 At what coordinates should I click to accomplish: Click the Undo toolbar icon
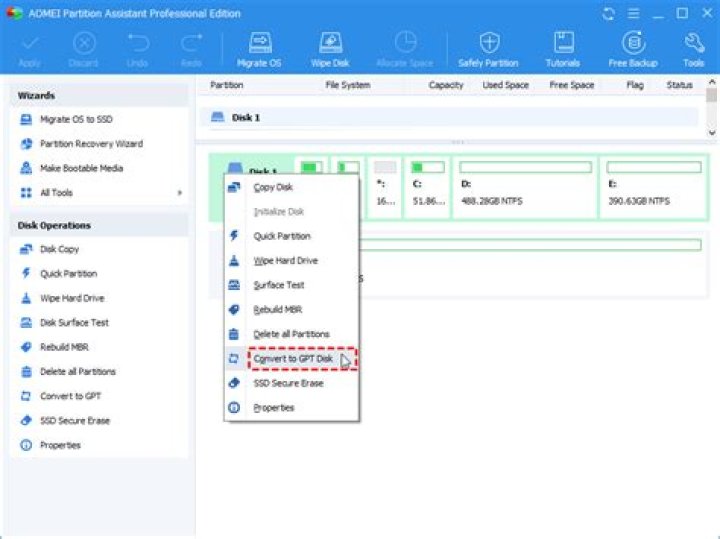pyautogui.click(x=138, y=44)
